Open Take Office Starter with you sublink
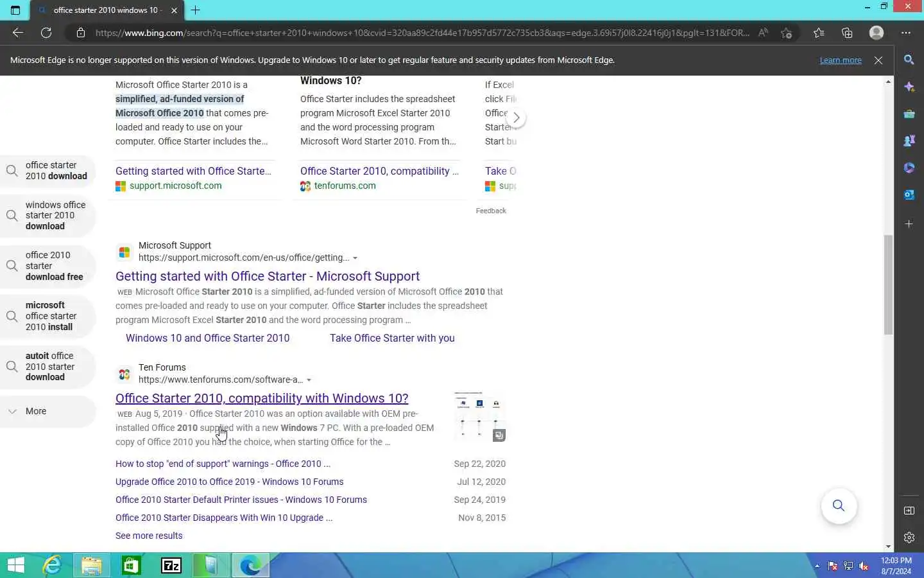The width and height of the screenshot is (924, 578). tap(392, 338)
